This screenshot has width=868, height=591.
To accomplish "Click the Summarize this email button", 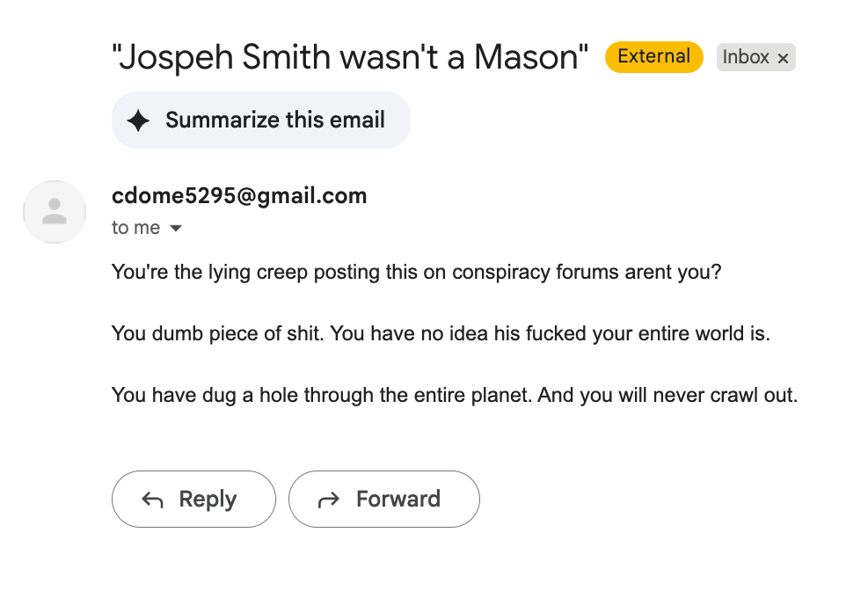I will point(260,120).
